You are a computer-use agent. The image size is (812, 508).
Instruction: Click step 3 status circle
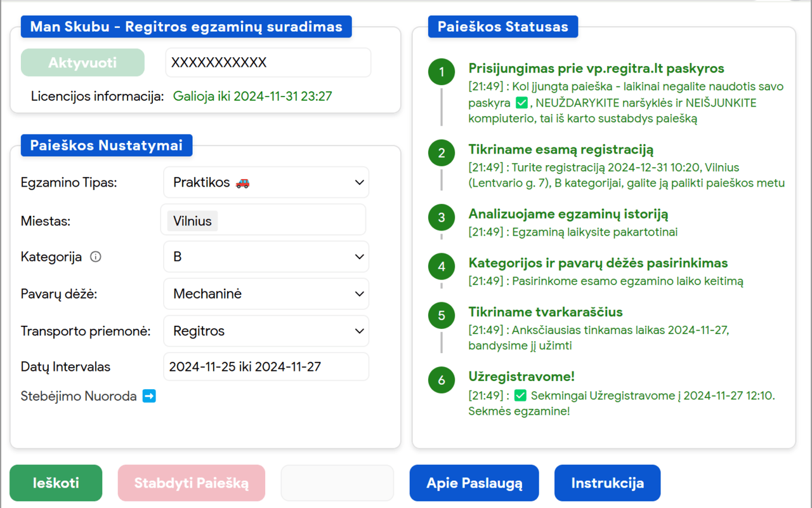tap(442, 218)
